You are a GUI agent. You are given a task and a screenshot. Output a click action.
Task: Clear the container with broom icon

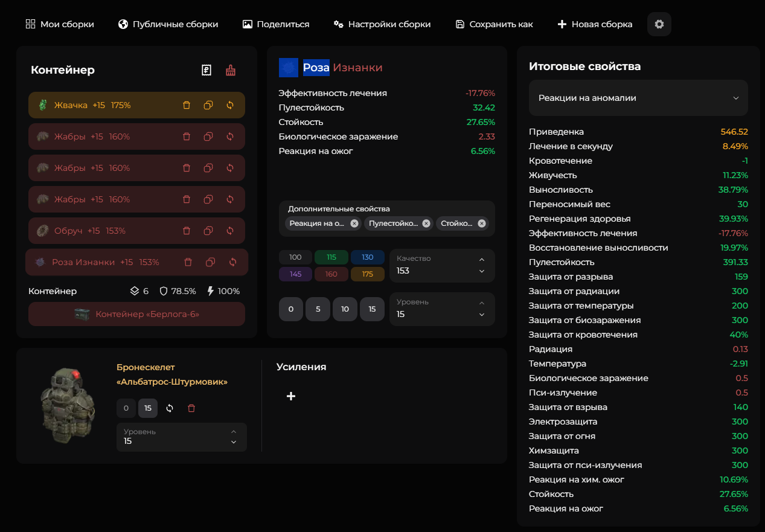point(231,70)
